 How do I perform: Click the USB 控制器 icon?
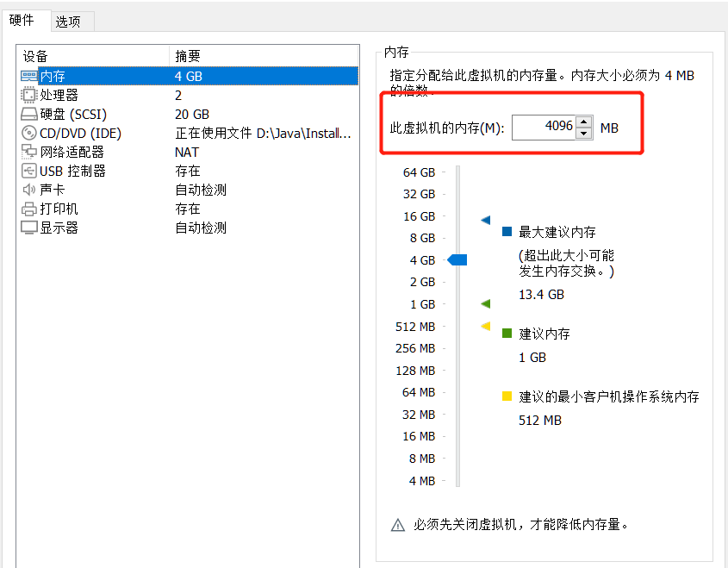coord(28,171)
